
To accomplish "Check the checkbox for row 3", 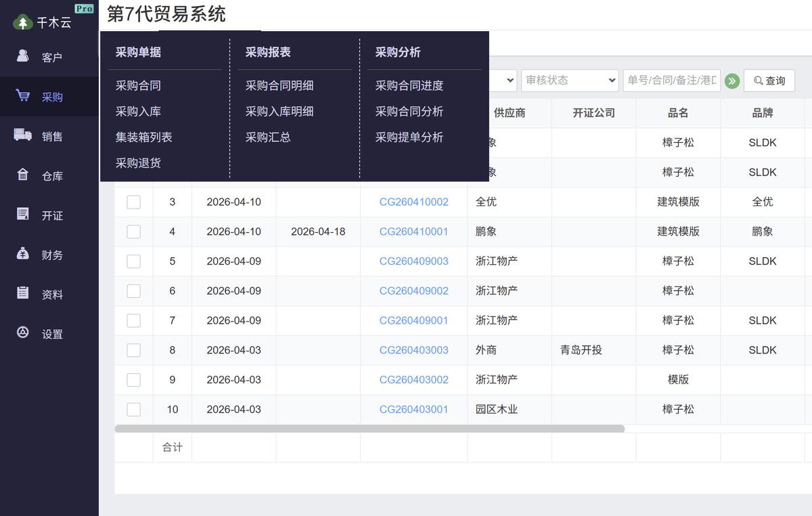I will pyautogui.click(x=133, y=201).
